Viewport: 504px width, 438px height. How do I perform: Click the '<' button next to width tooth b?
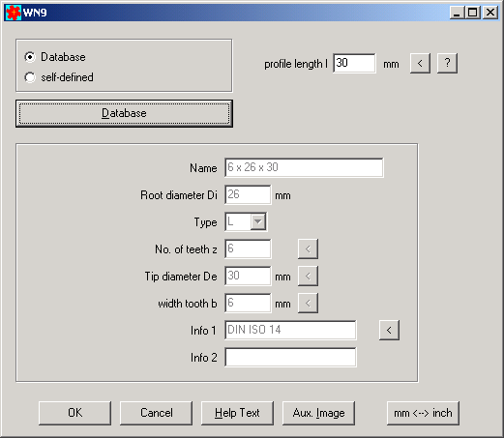(x=308, y=303)
